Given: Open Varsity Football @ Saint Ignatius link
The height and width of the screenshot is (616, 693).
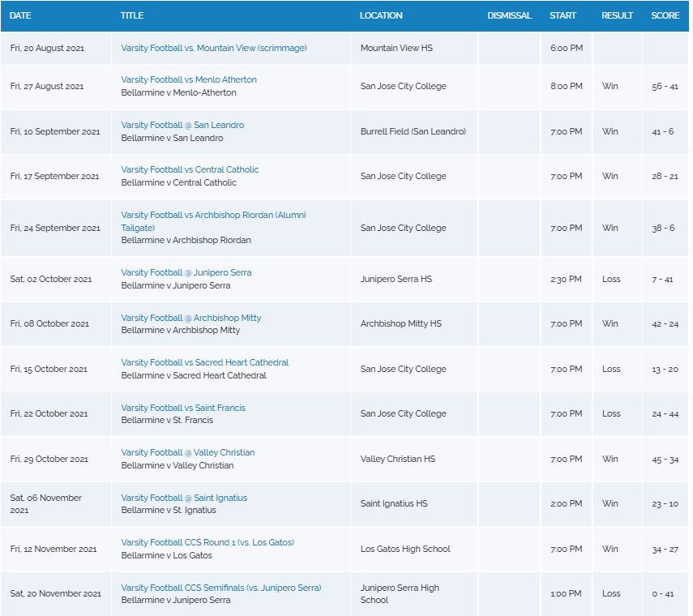Looking at the screenshot, I should (x=184, y=498).
